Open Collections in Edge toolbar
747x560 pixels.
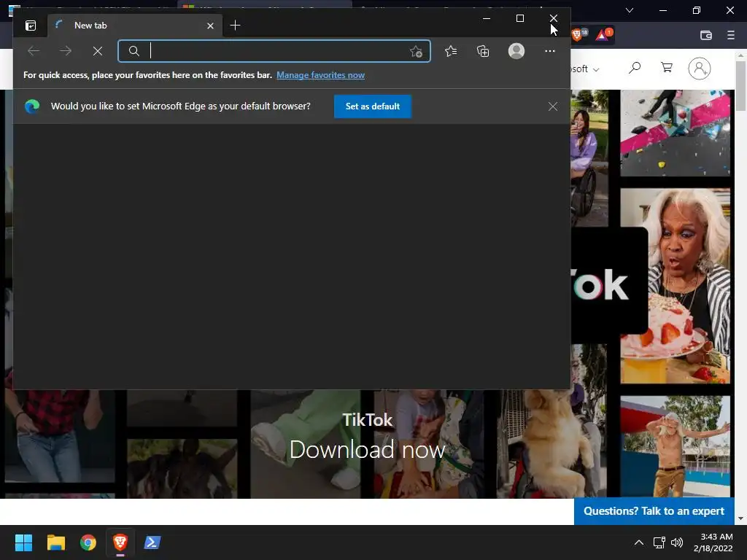pyautogui.click(x=483, y=51)
